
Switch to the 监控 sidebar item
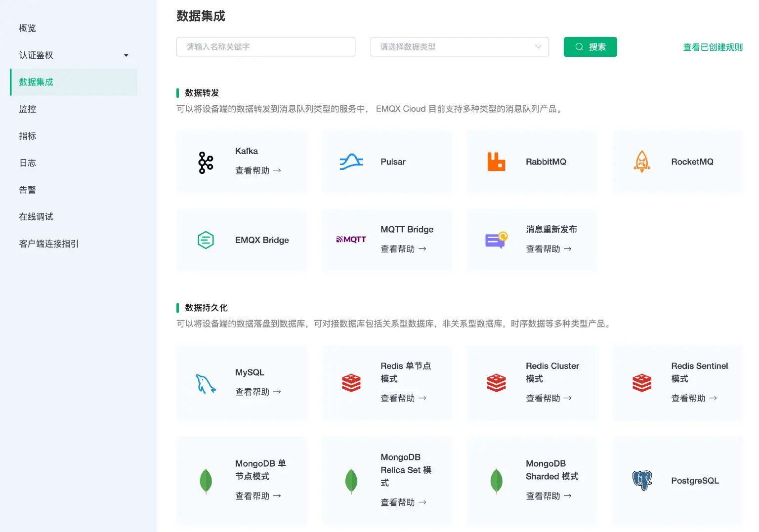tap(27, 109)
